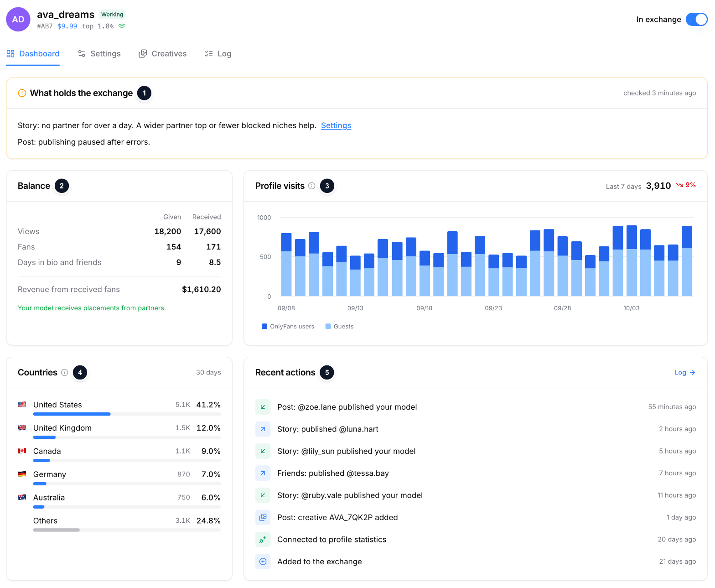The height and width of the screenshot is (588, 715).
Task: Click 'Post: @zoe.lane published your model' entry
Action: point(476,407)
